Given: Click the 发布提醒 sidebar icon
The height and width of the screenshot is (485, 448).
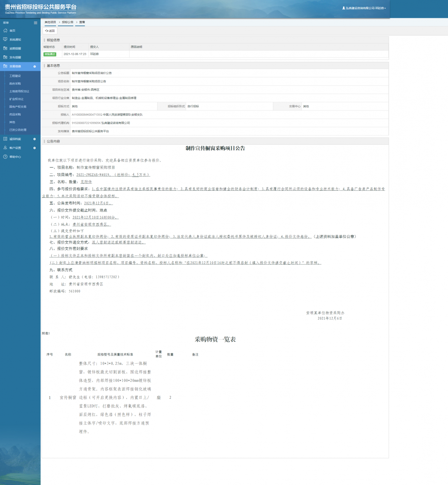Looking at the screenshot, I should pyautogui.click(x=5, y=57).
